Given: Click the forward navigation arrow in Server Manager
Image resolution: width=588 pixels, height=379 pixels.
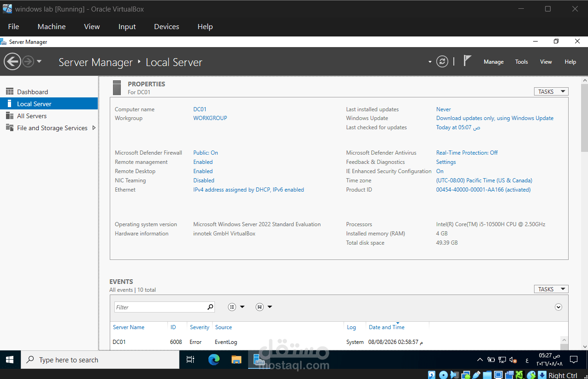Looking at the screenshot, I should pyautogui.click(x=28, y=61).
